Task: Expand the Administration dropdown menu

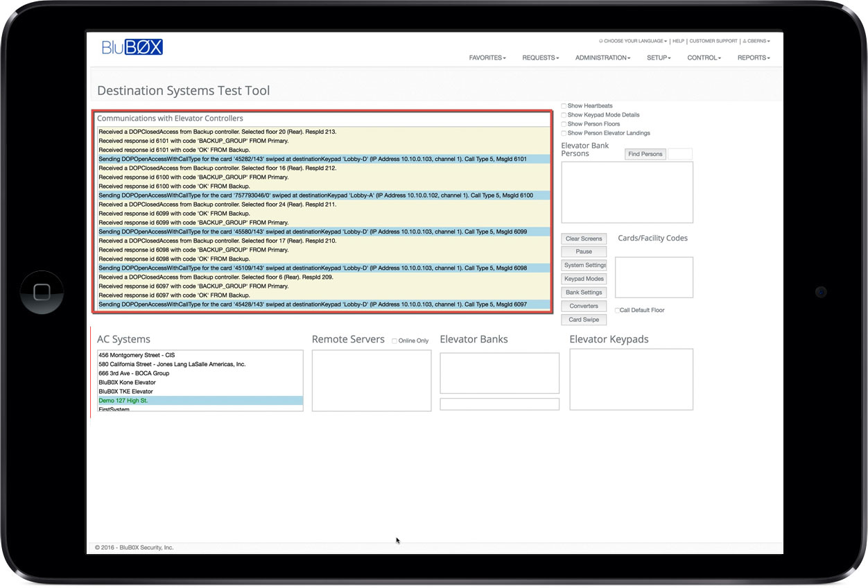Action: [x=602, y=58]
